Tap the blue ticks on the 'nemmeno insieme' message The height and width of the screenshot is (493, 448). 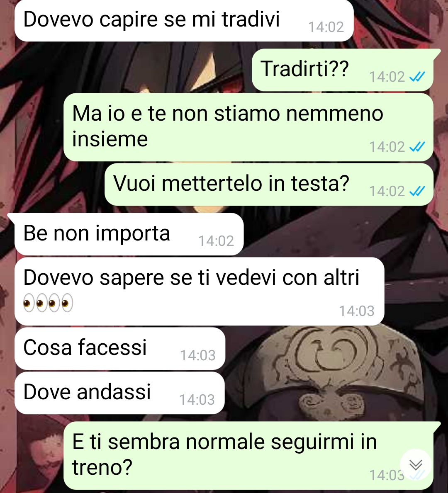[x=417, y=146]
